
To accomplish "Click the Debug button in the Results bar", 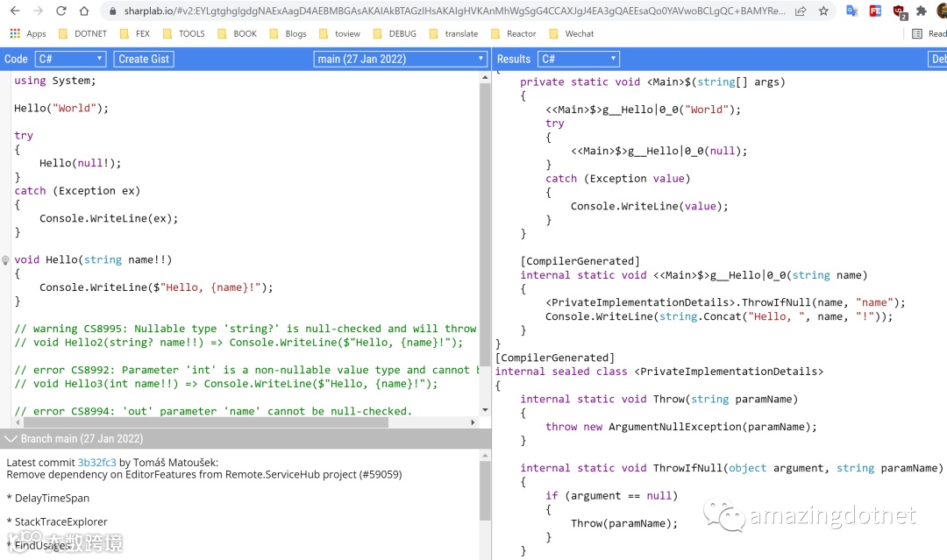I will pos(937,59).
